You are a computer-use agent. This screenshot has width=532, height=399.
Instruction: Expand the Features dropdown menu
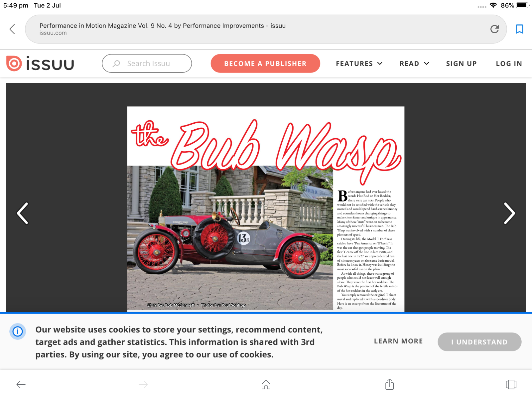click(x=359, y=64)
